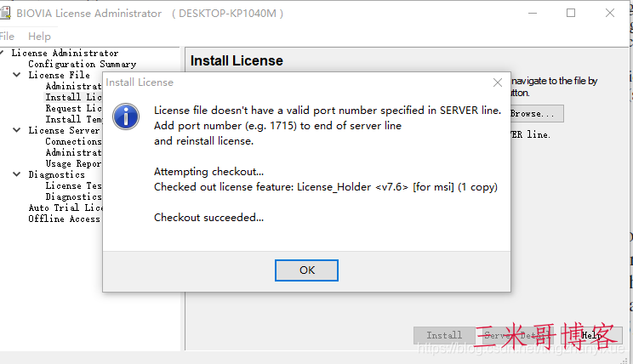Click the 'Install License' panel heading
Screen dimensions: 633x364
[237, 61]
